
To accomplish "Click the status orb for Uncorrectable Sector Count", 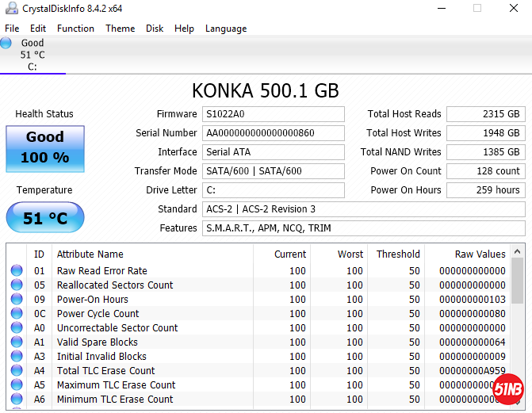I will [17, 328].
